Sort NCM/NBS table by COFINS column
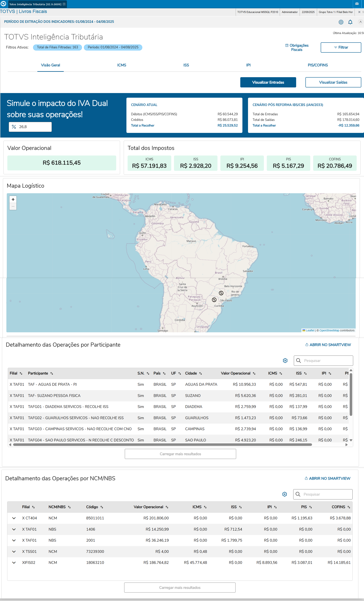 [x=349, y=507]
